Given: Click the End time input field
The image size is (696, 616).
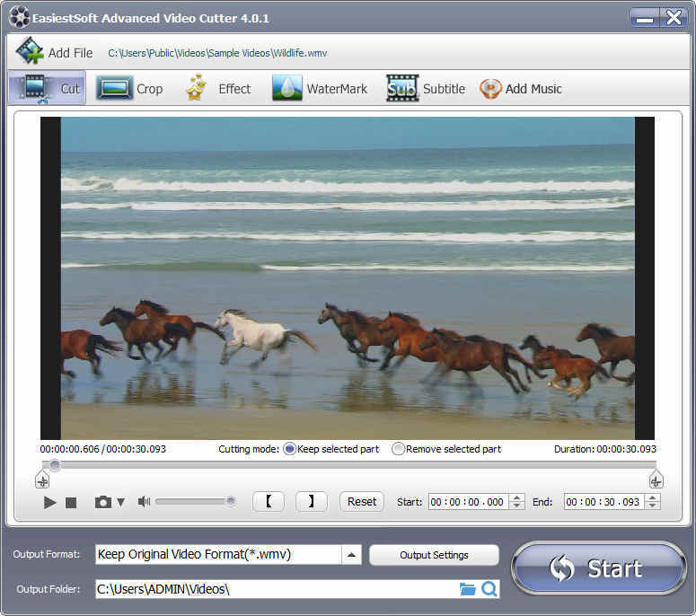Looking at the screenshot, I should pos(604,501).
